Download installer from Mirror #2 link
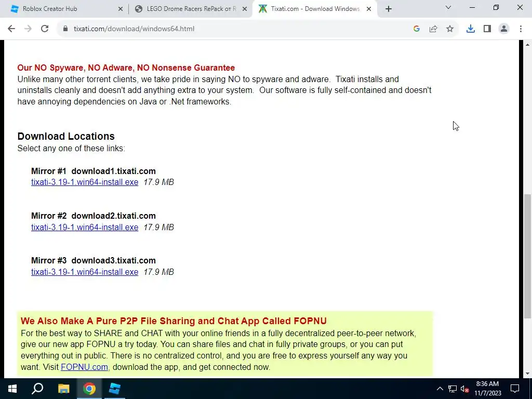532x399 pixels. tap(85, 228)
